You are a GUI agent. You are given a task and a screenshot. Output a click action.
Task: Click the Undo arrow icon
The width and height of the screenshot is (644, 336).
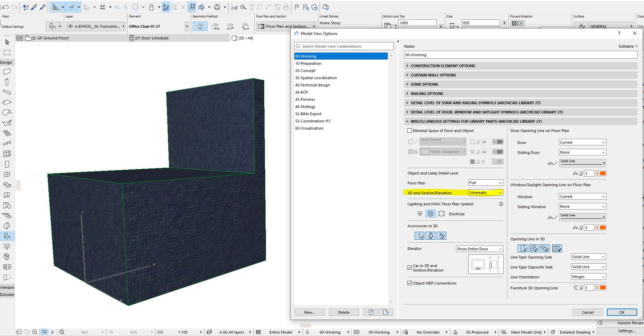[x=5, y=7]
